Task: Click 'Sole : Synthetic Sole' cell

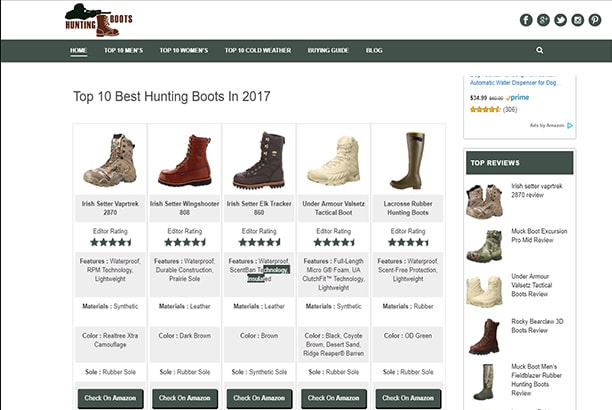Action: pyautogui.click(x=259, y=372)
